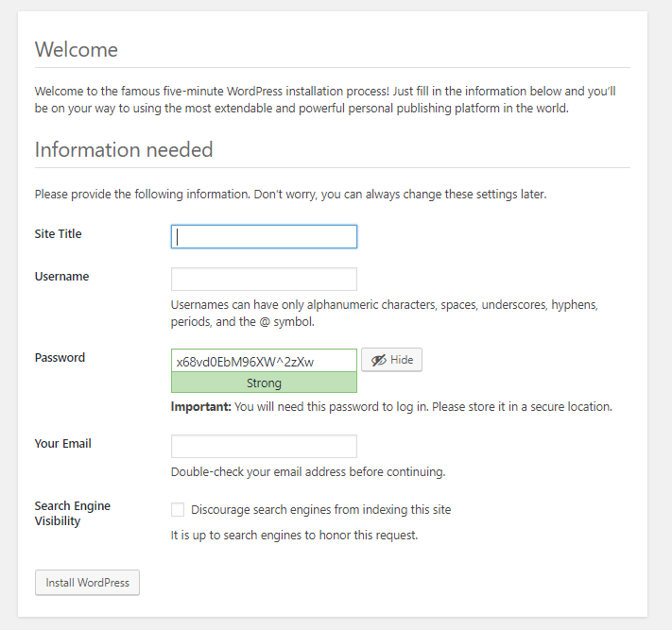
Task: Click the Password label
Action: click(x=60, y=358)
